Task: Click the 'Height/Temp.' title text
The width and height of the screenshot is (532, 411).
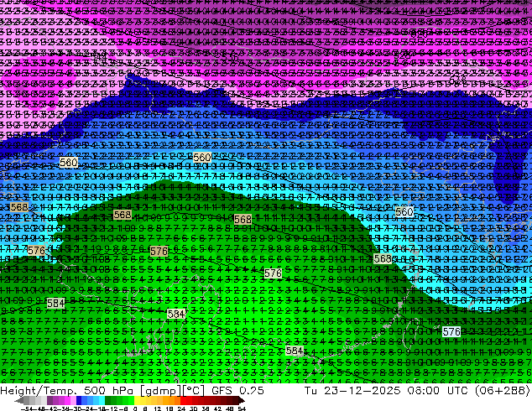Action: (39, 391)
